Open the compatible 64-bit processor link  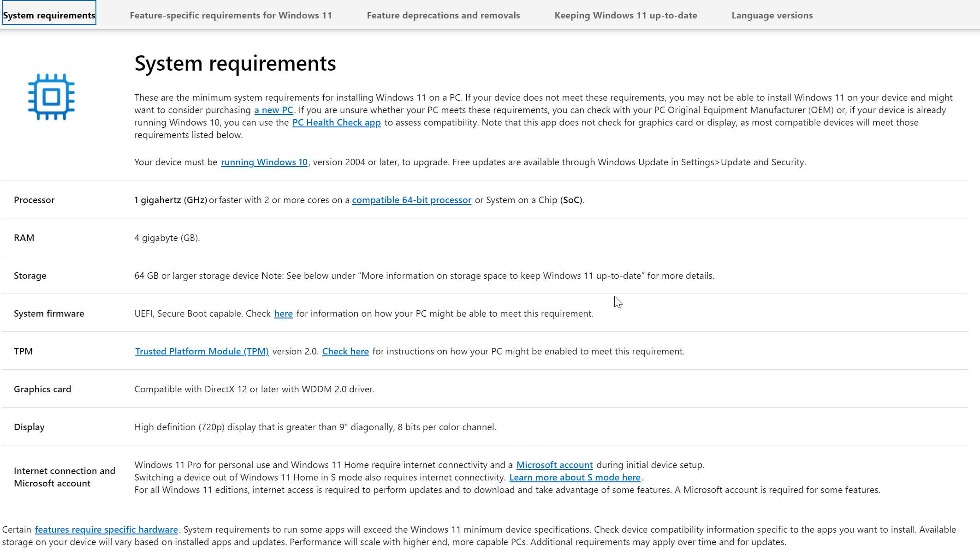coord(411,200)
